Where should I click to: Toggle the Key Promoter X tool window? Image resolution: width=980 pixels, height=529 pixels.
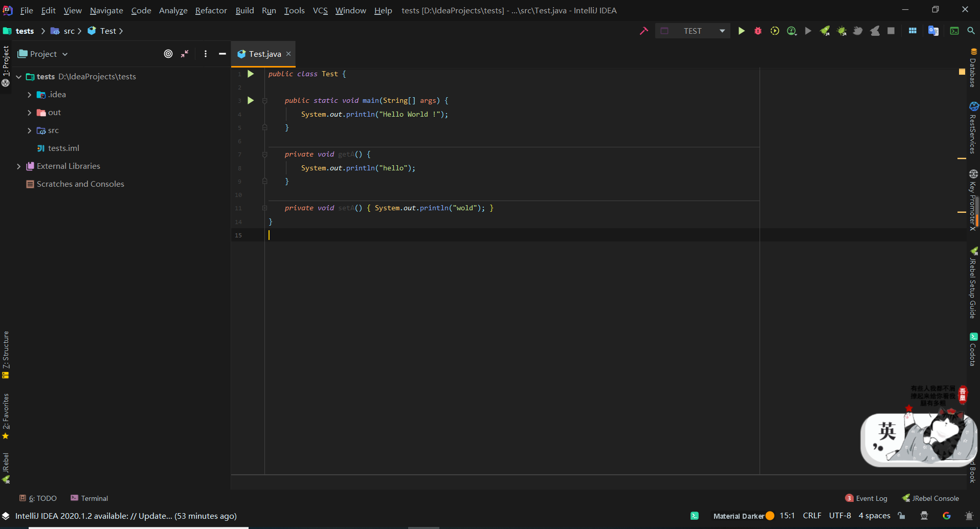tap(973, 201)
